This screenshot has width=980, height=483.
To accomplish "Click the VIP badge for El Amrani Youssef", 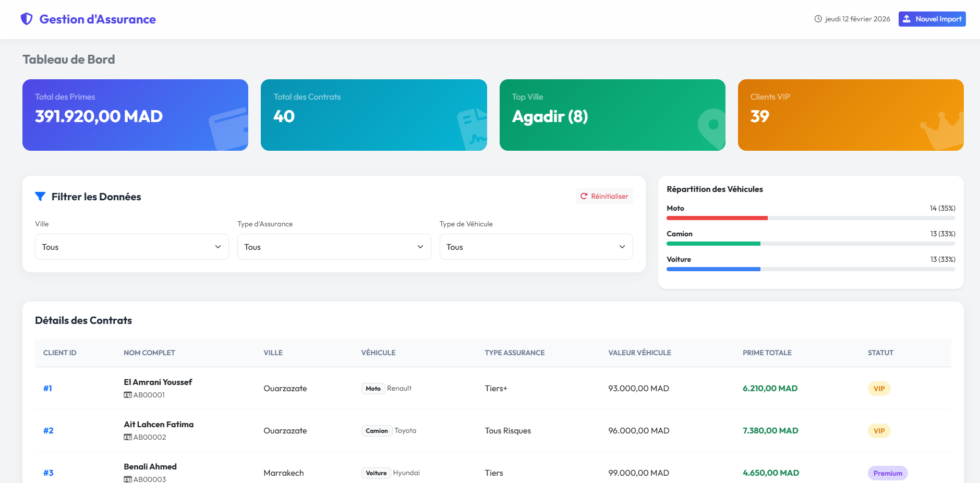I will (x=879, y=389).
